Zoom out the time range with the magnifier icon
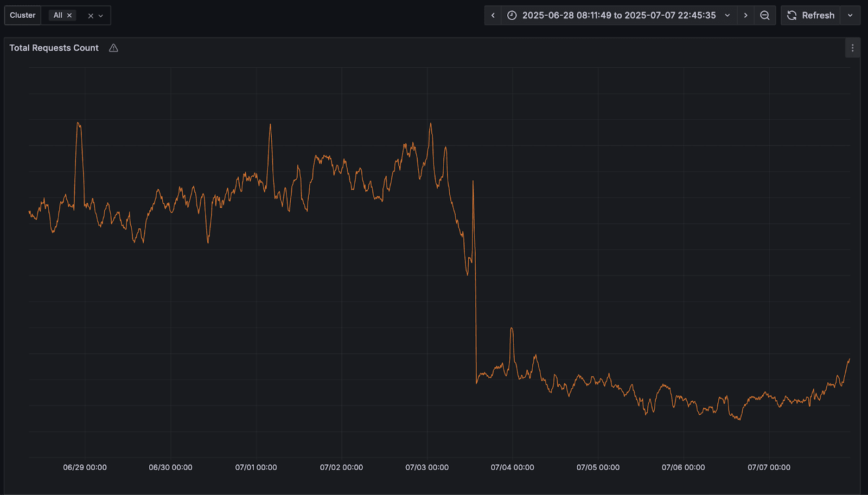The height and width of the screenshot is (495, 868). click(x=765, y=15)
